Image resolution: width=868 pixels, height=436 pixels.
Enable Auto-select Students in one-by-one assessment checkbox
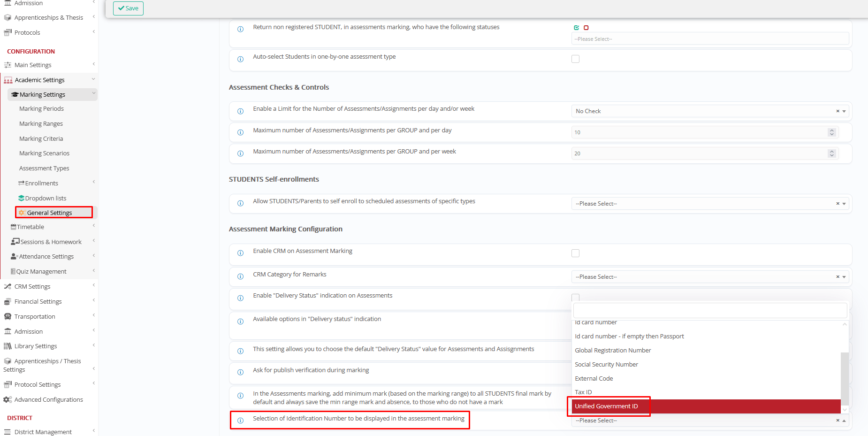click(575, 59)
